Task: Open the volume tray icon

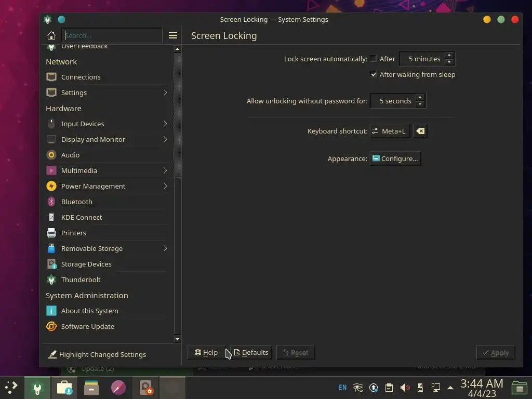Action: tap(405, 388)
